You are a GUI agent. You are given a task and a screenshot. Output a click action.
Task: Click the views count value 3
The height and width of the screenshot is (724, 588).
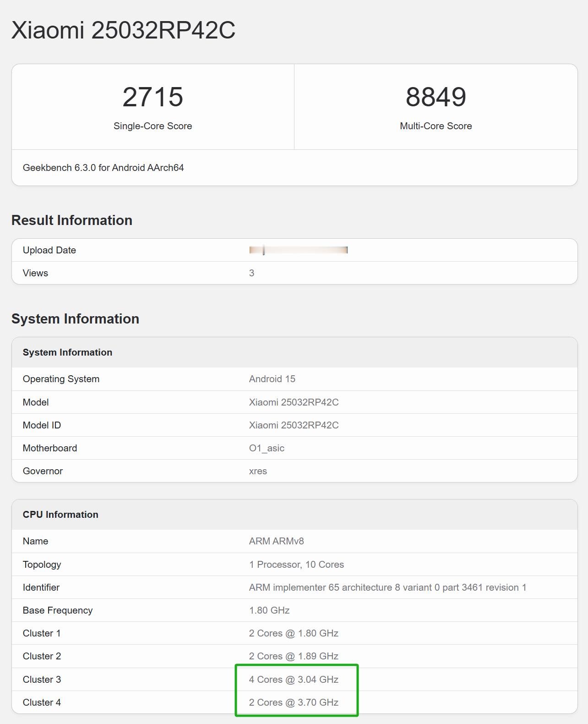[251, 273]
